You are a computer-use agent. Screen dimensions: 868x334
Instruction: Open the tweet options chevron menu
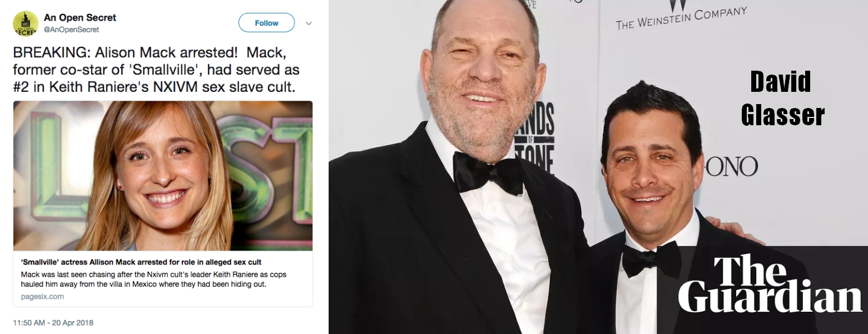coord(309,23)
